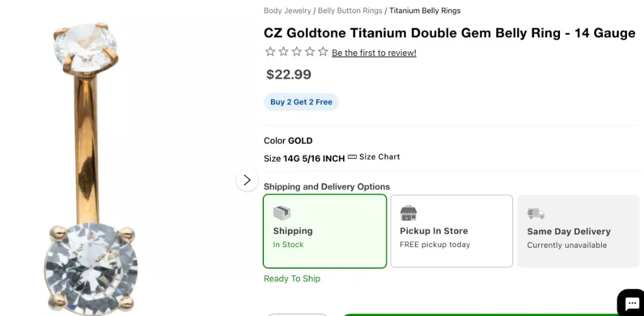Image resolution: width=644 pixels, height=316 pixels.
Task: Click the delivery truck icon
Action: (x=535, y=214)
